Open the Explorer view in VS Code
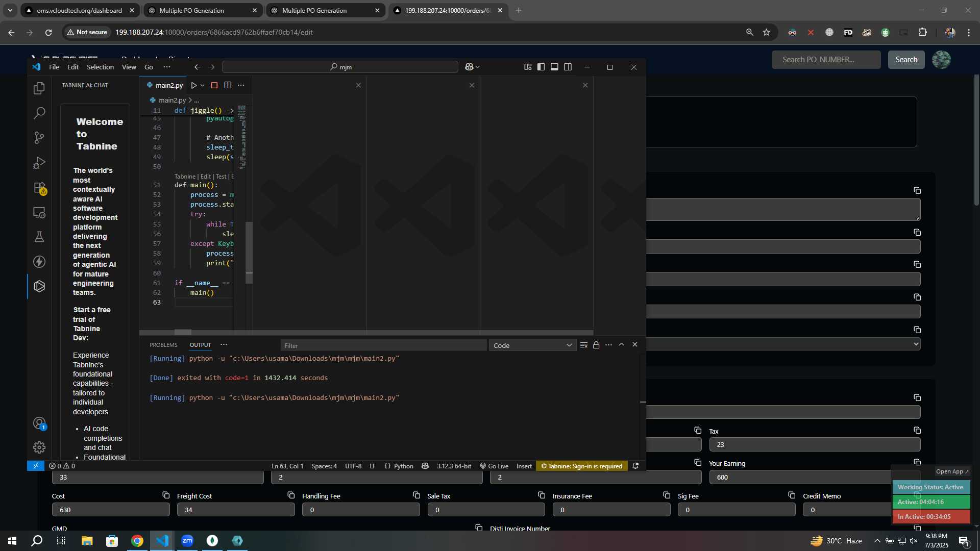Screen dimensions: 980x551 39,88
